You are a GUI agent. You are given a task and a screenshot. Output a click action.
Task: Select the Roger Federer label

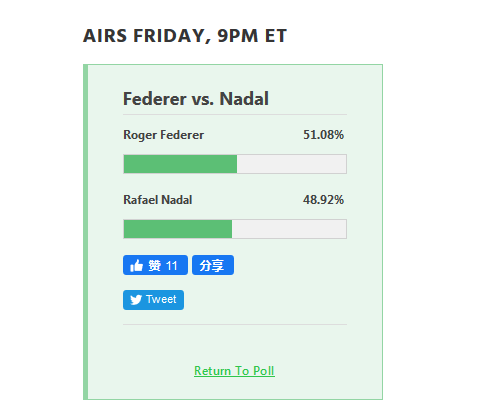click(163, 135)
